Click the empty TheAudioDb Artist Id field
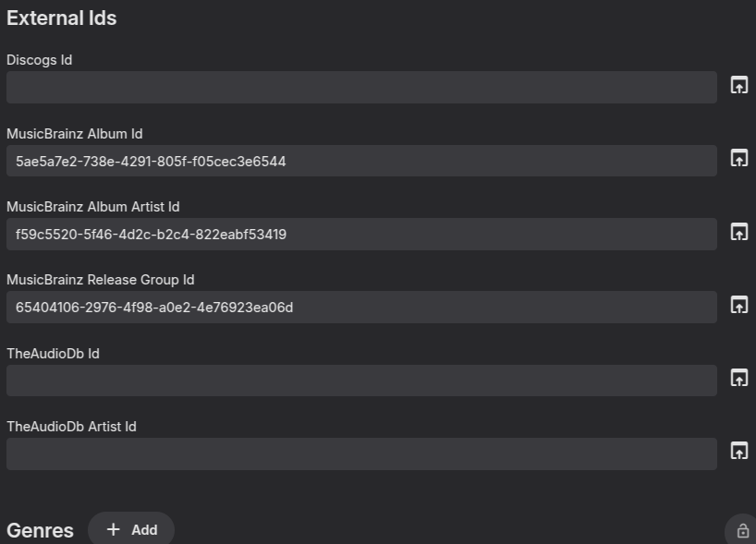The width and height of the screenshot is (756, 544). pos(361,453)
